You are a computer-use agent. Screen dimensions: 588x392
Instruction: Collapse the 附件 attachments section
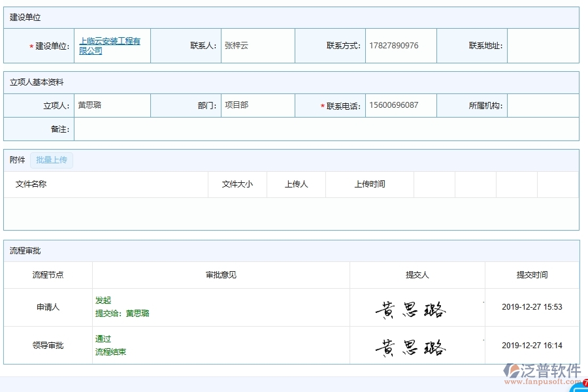click(x=16, y=160)
